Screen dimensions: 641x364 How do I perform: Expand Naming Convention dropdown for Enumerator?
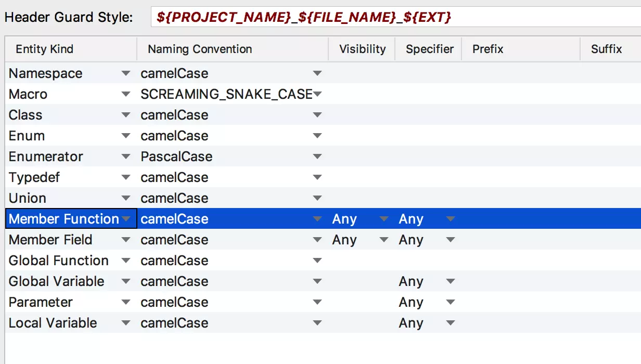tap(317, 157)
